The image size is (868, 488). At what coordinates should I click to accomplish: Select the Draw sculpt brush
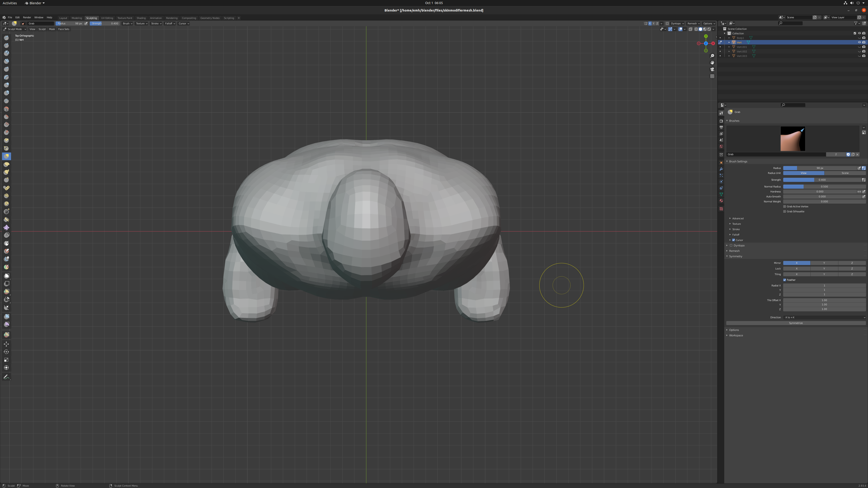(x=6, y=38)
